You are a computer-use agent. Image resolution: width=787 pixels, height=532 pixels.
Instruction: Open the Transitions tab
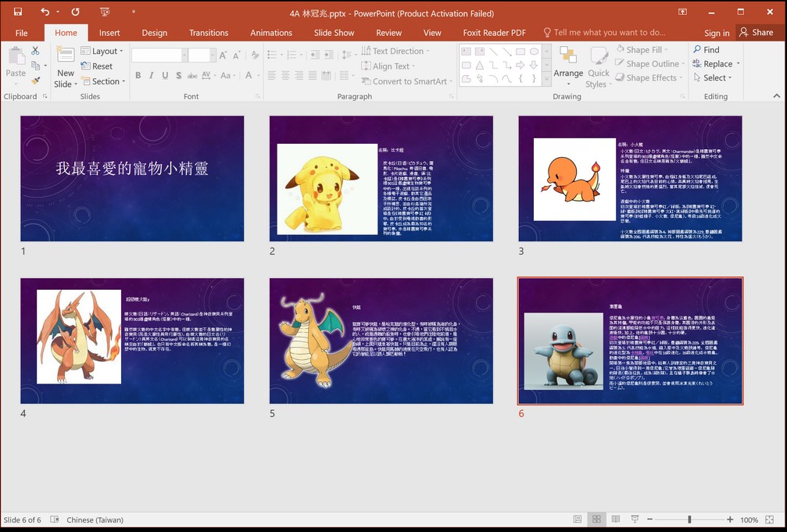click(x=209, y=33)
